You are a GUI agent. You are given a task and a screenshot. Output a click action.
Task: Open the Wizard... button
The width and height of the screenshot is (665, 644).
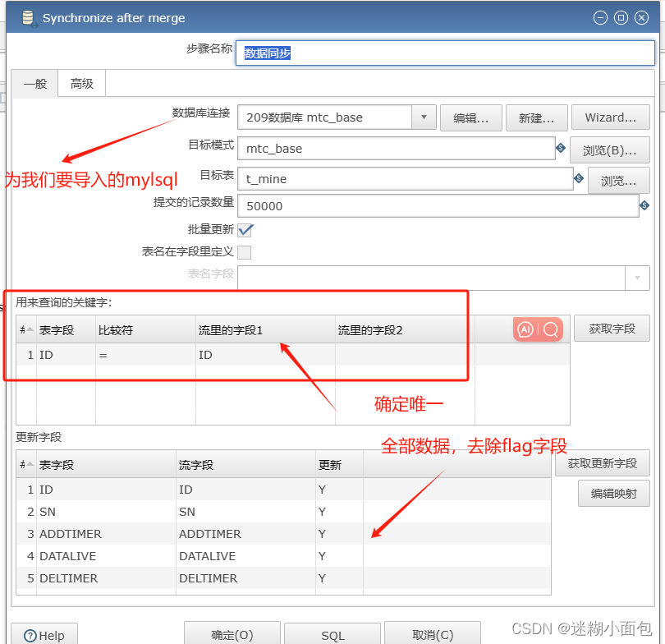[x=611, y=117]
